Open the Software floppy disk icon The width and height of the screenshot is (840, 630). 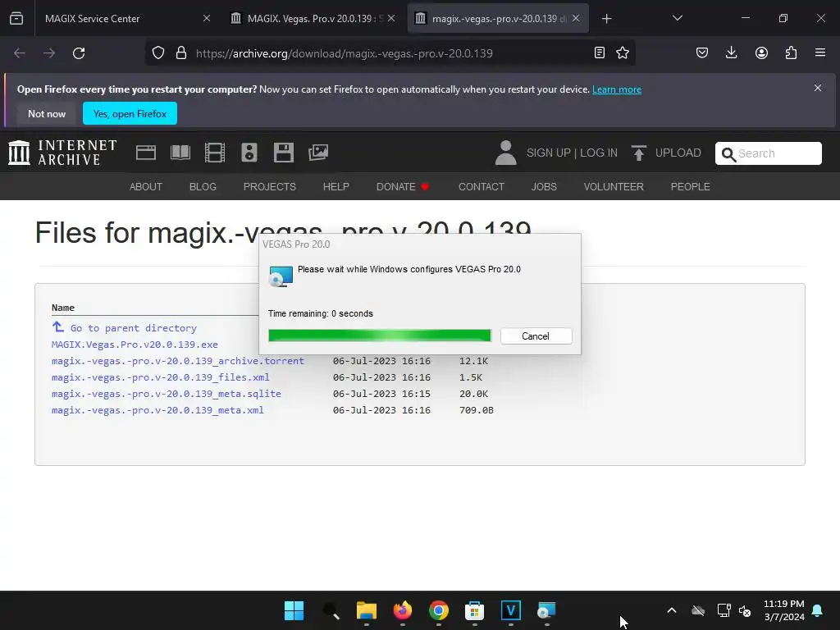coord(283,153)
